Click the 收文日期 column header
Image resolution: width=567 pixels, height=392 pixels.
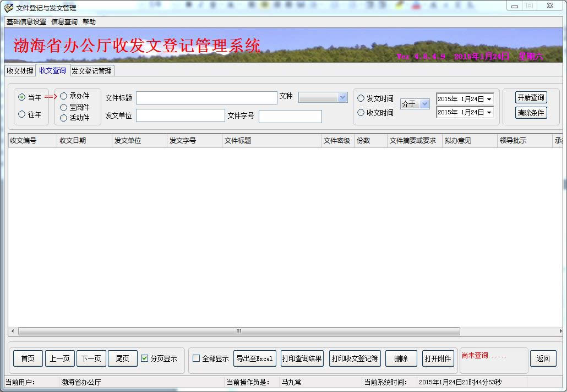[x=84, y=141]
